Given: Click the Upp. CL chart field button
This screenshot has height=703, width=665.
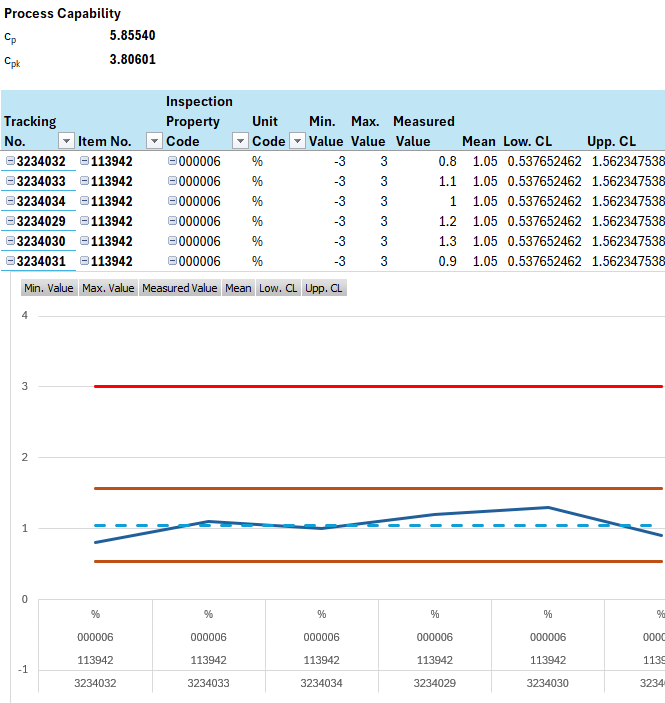Looking at the screenshot, I should pyautogui.click(x=324, y=288).
